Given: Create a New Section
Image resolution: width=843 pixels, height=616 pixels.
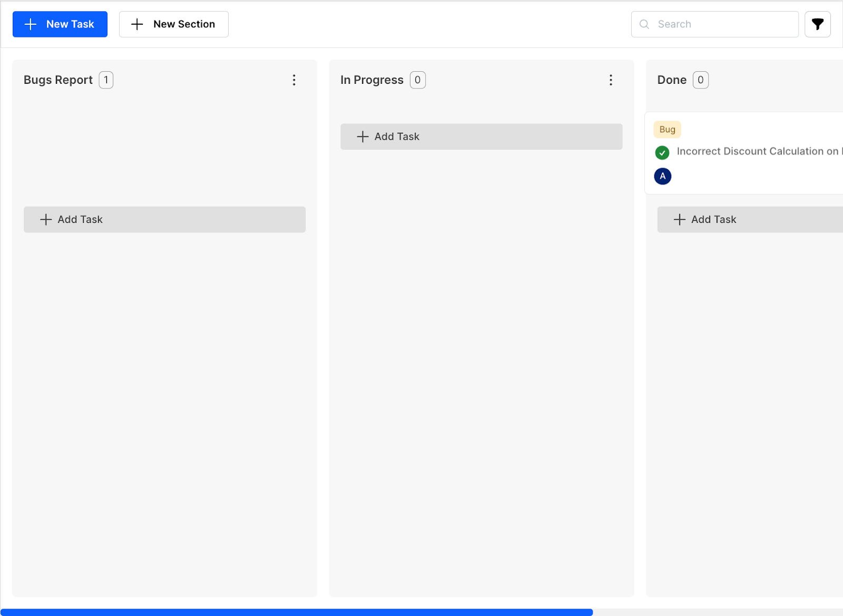Looking at the screenshot, I should click(174, 24).
